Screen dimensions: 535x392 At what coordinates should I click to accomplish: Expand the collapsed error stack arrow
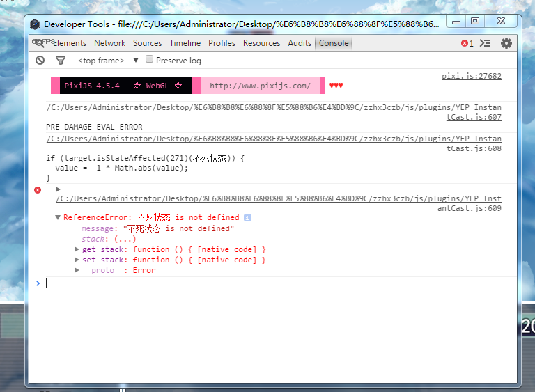pyautogui.click(x=58, y=189)
